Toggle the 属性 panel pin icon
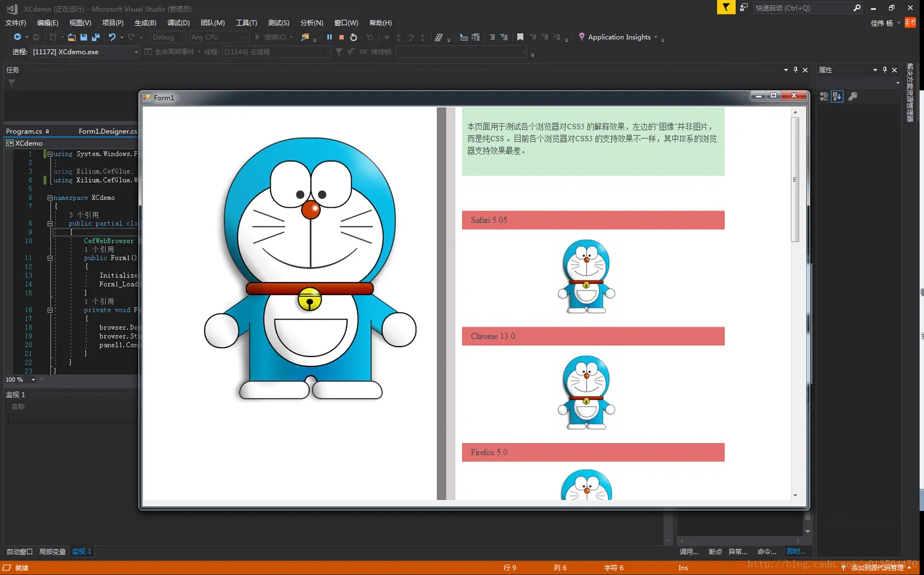This screenshot has width=924, height=575. click(884, 70)
